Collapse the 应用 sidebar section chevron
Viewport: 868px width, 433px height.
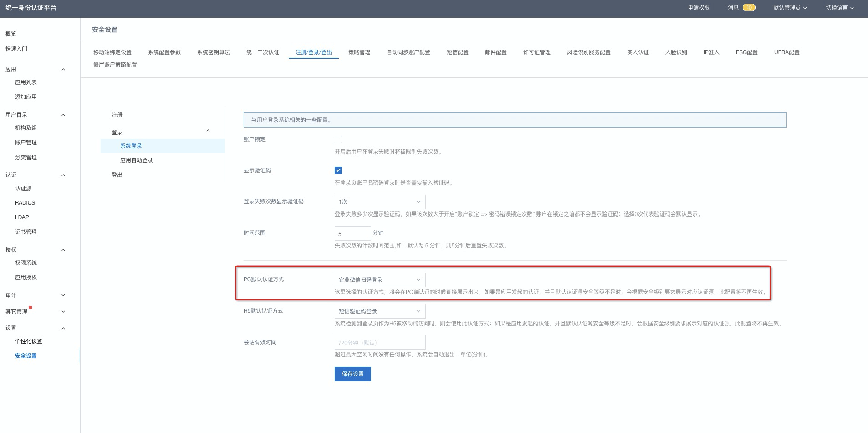[63, 69]
